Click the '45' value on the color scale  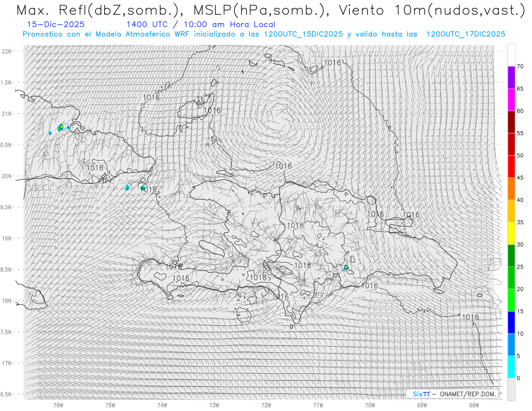tap(520, 178)
